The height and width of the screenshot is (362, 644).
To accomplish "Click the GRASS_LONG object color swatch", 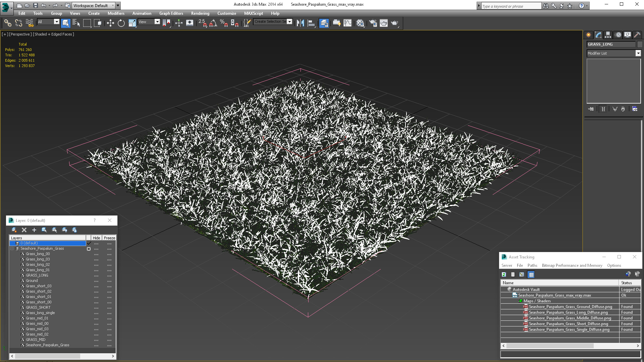I will [x=639, y=44].
